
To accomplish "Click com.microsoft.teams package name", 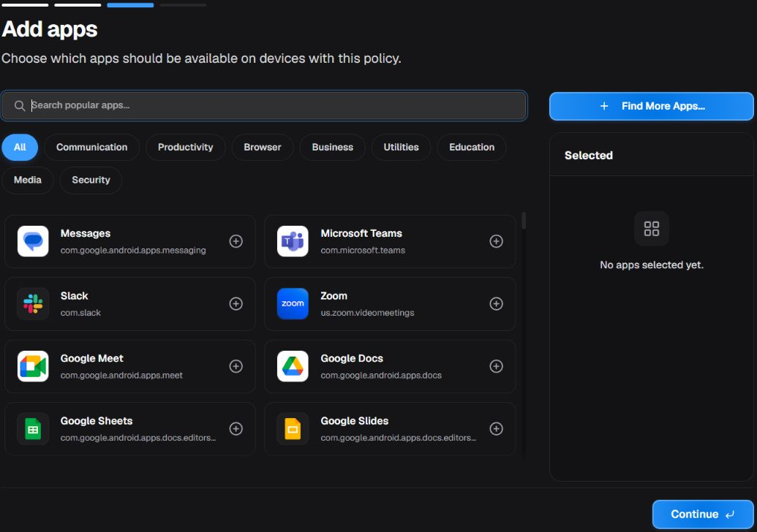I will pyautogui.click(x=363, y=251).
